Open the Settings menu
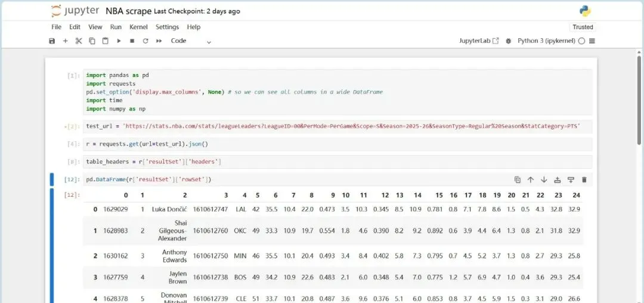The image size is (644, 303). [x=167, y=27]
